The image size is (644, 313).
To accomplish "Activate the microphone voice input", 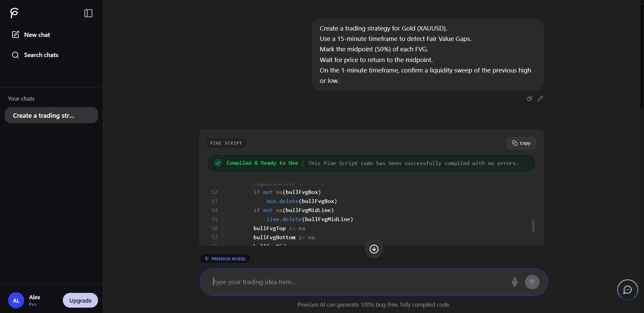I will (514, 282).
